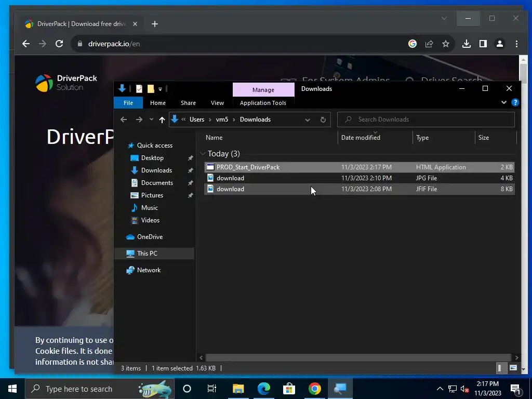This screenshot has width=532, height=399.
Task: Open the Application Tools tab
Action: click(263, 103)
